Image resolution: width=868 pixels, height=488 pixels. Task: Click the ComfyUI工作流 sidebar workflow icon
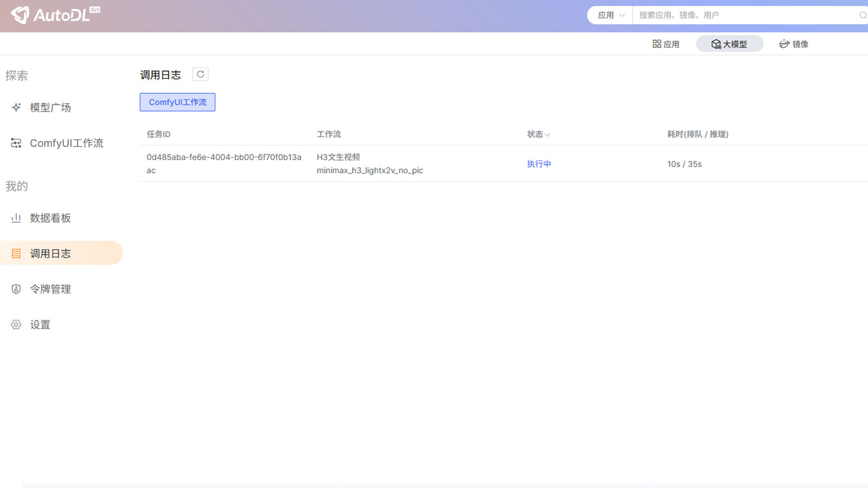tap(16, 143)
